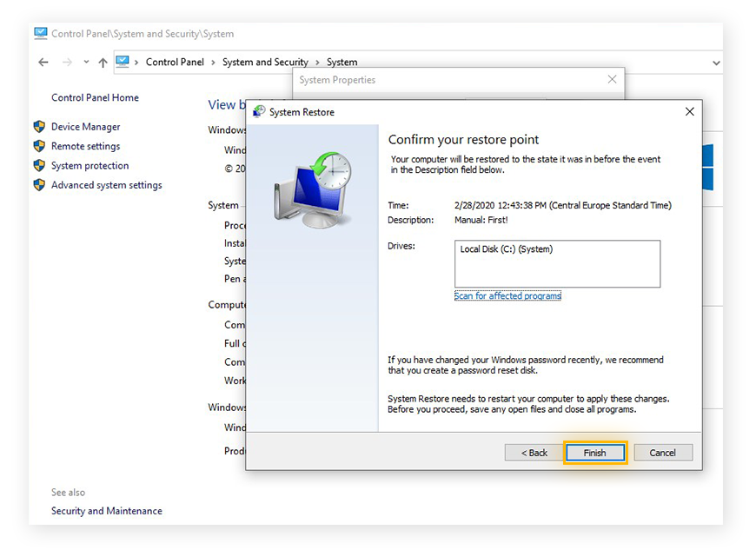
Task: Expand the breadcrumb arrow after System and Security
Action: (316, 62)
